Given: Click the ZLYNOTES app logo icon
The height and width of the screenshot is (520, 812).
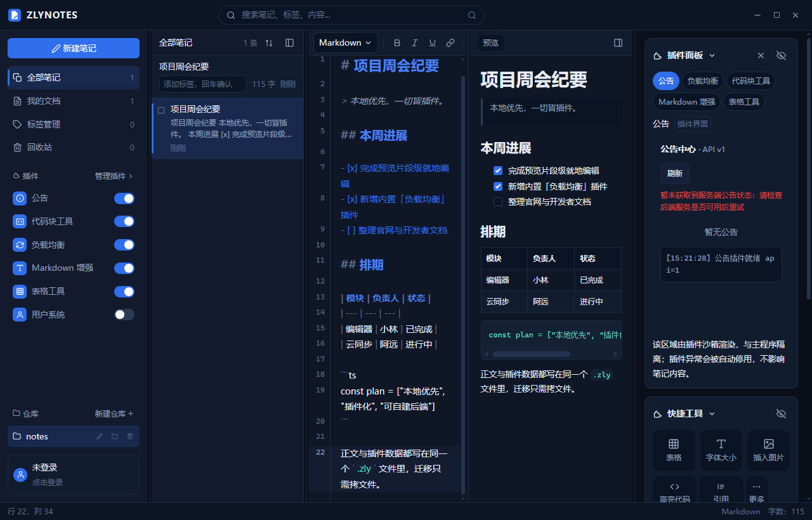Looking at the screenshot, I should point(14,15).
